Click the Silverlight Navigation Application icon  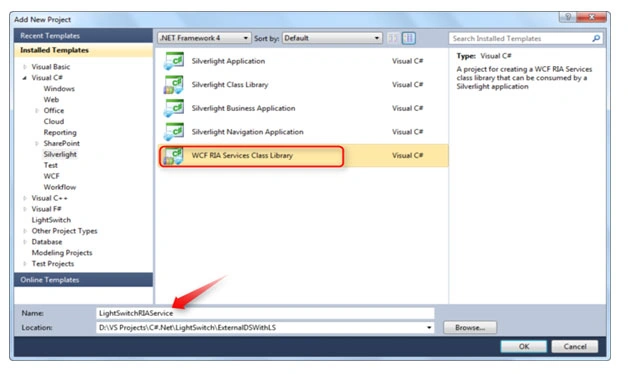tap(173, 132)
